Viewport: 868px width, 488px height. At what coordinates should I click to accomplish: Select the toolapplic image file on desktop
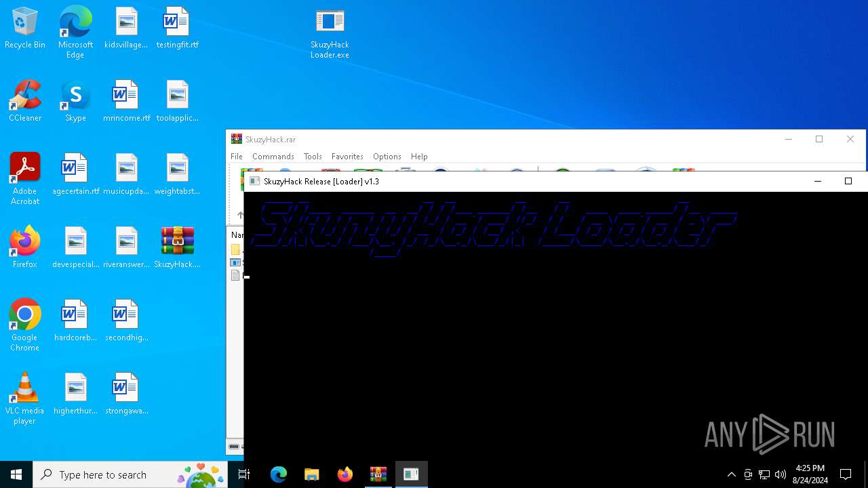[x=177, y=102]
